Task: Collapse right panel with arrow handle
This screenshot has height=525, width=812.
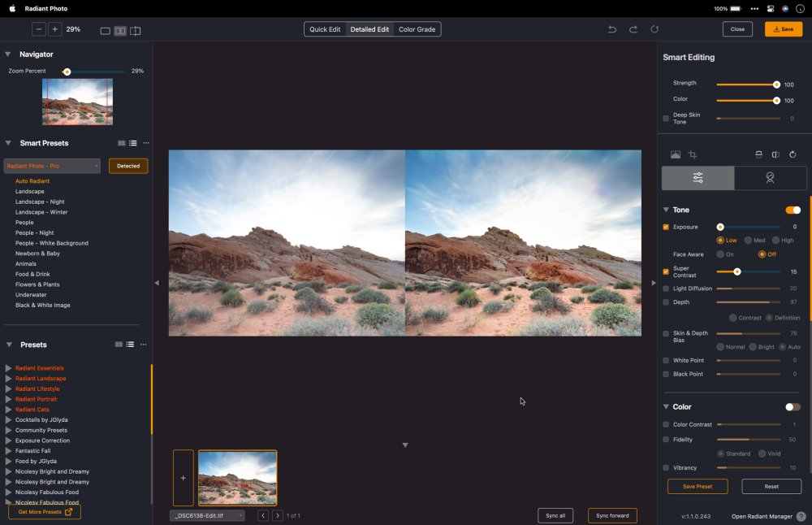Action: click(x=654, y=283)
